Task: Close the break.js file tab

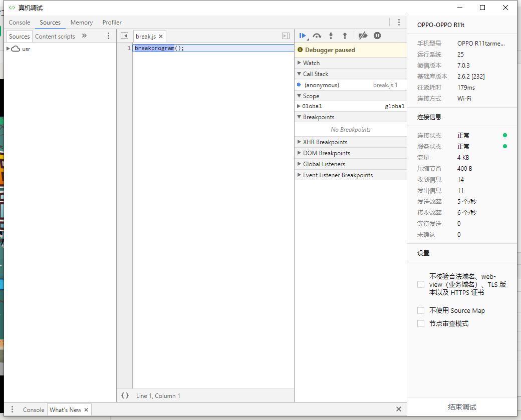Action: click(x=161, y=37)
